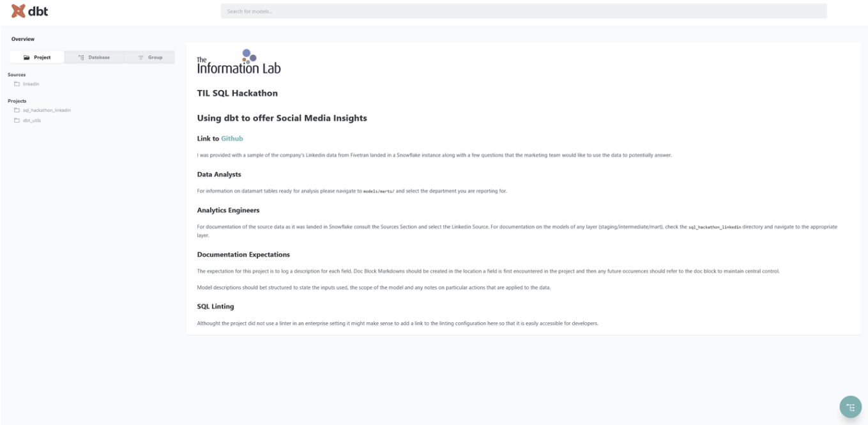
Task: Select the Project tab
Action: point(37,58)
